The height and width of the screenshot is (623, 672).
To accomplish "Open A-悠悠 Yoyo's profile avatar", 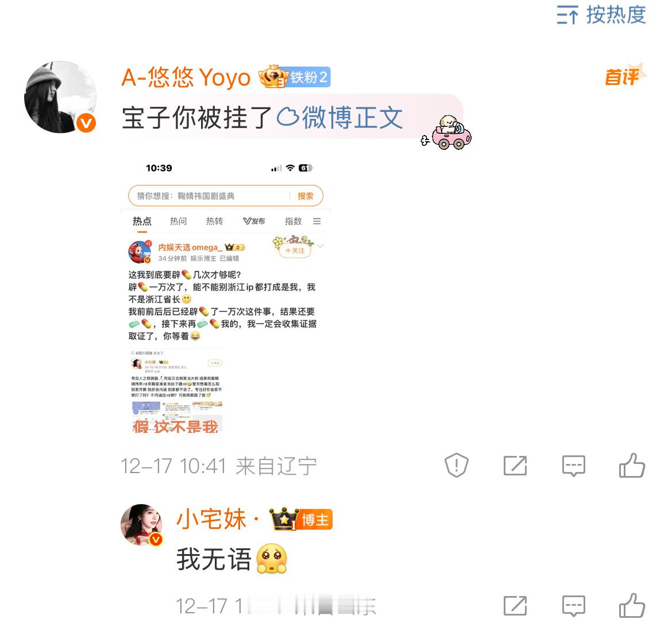I will 60,97.
